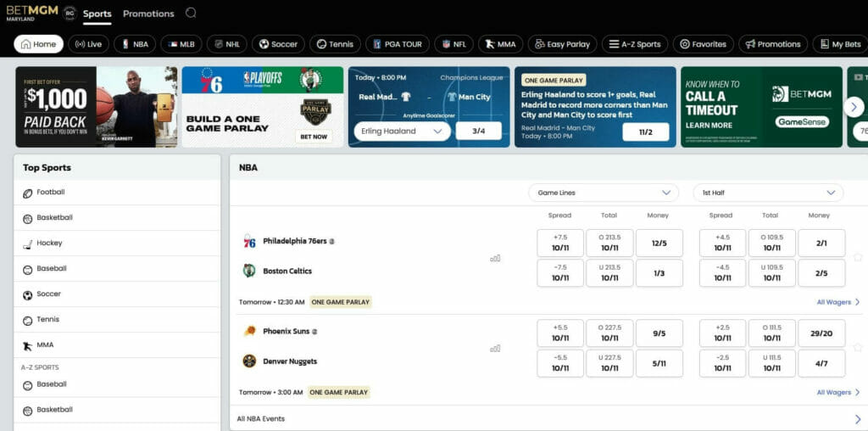The image size is (868, 431).
Task: Open Soccer in Top Sports
Action: tap(117, 294)
